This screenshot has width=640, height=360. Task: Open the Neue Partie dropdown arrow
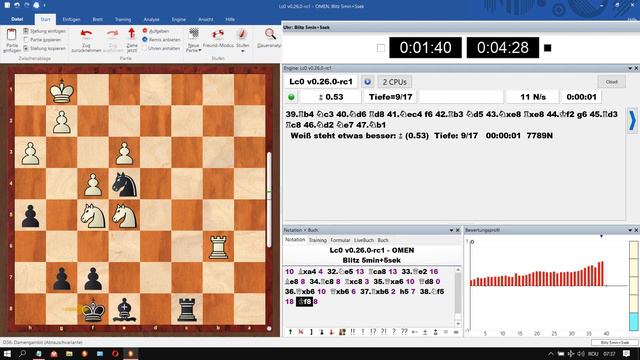click(200, 51)
